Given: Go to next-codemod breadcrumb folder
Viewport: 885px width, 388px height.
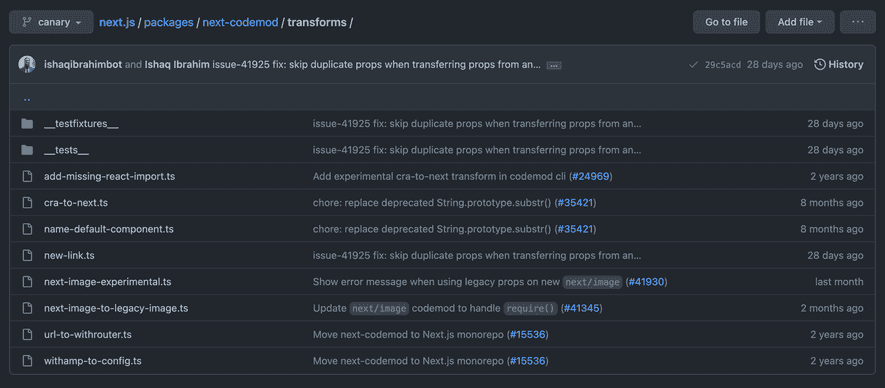Looking at the screenshot, I should click(x=240, y=23).
